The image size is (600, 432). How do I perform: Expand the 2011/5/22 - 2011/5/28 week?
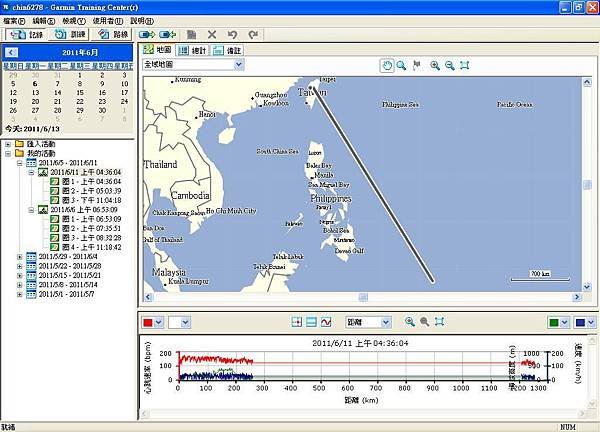click(x=20, y=266)
